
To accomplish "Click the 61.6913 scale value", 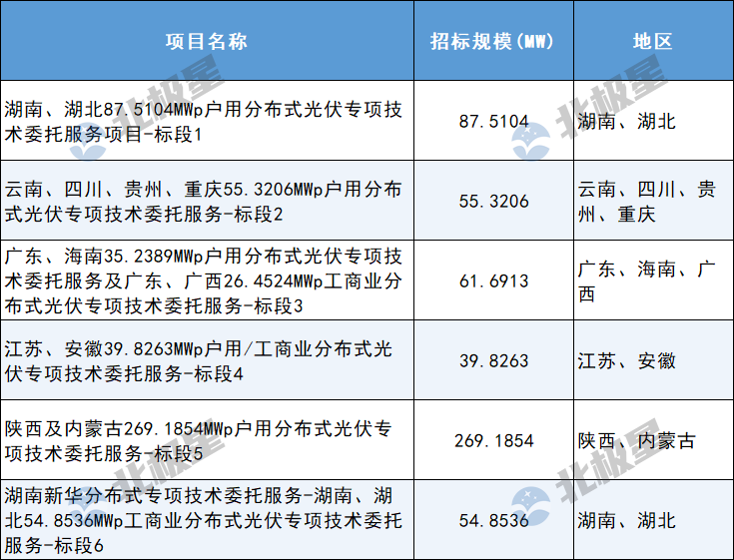I will pyautogui.click(x=493, y=281).
